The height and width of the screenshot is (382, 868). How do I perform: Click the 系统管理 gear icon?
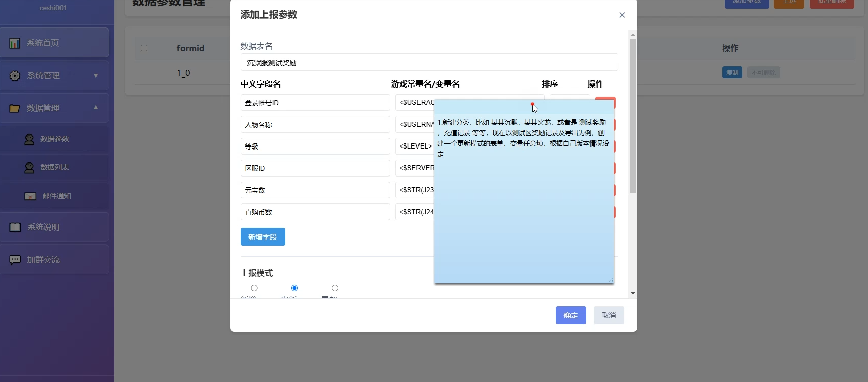point(15,76)
